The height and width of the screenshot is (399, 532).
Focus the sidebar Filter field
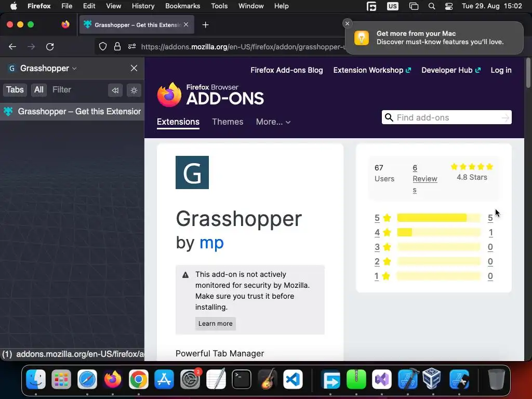coord(61,89)
